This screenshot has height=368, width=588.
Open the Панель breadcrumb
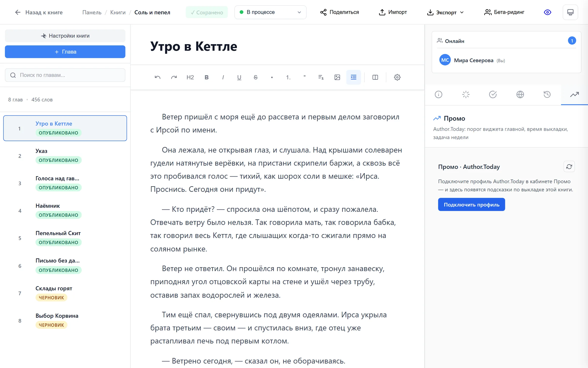click(x=92, y=12)
